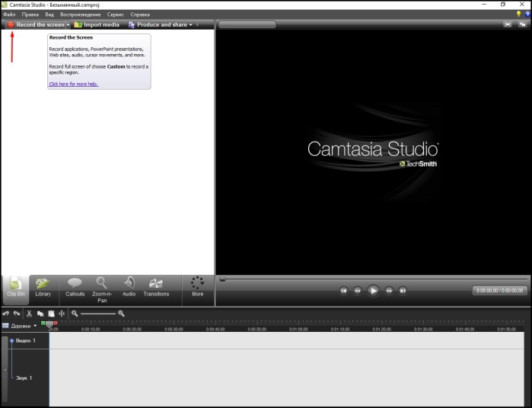Open the Record the screen dropdown arrow
The height and width of the screenshot is (408, 532).
click(68, 25)
